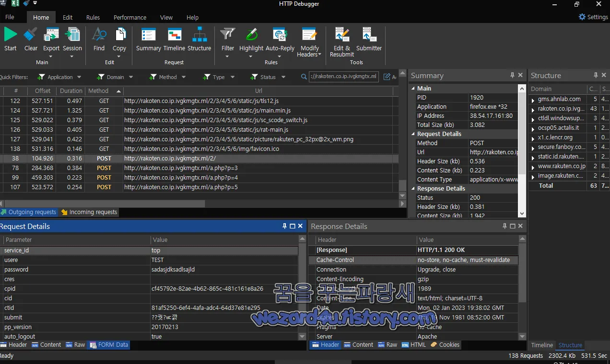This screenshot has height=364, width=610.
Task: Show the Structure view icon
Action: 199,34
